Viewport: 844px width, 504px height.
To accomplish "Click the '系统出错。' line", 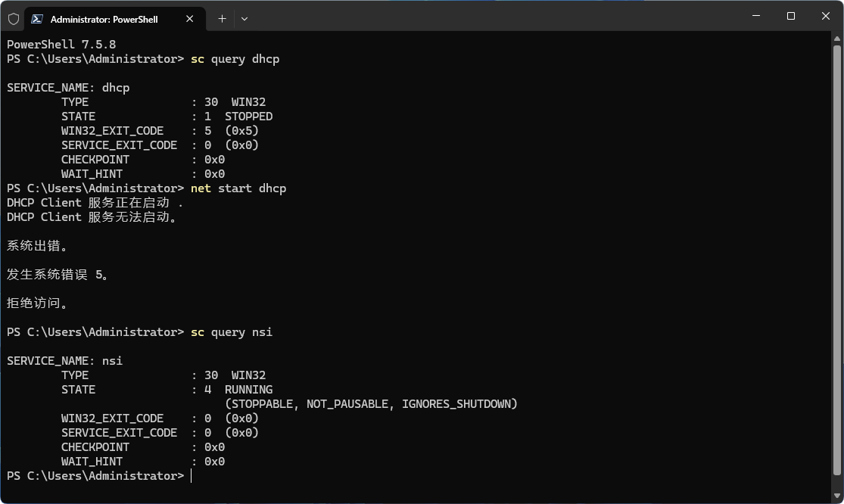I will pos(38,246).
